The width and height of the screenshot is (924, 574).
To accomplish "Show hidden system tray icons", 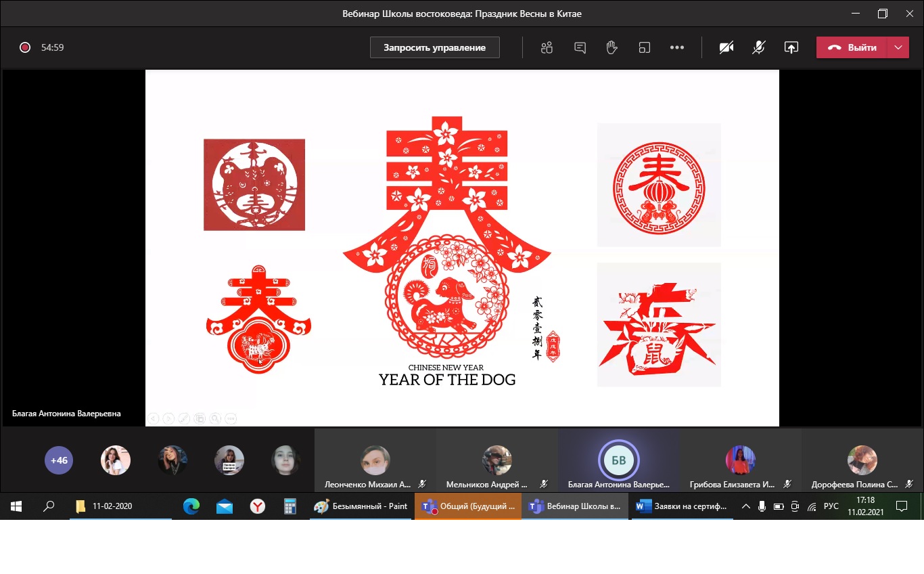I will click(746, 506).
